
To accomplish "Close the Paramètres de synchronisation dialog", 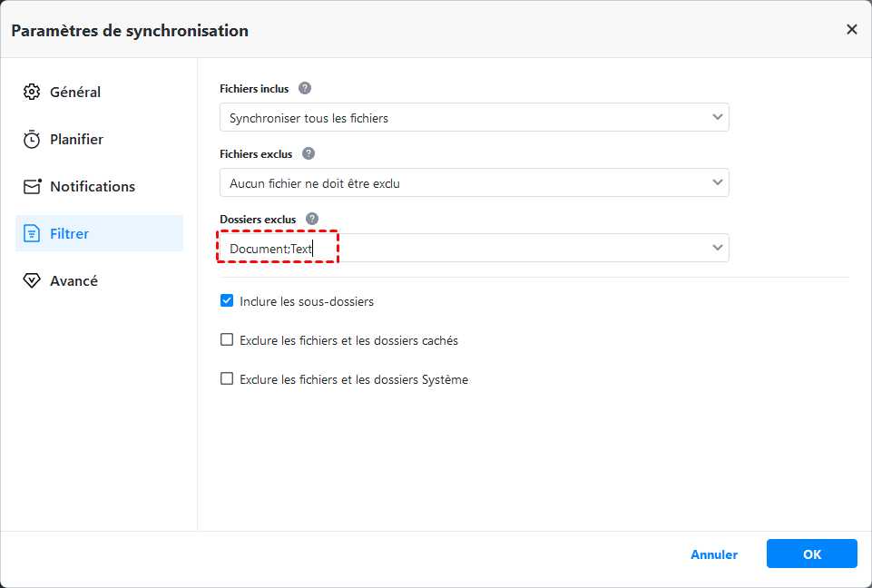I will pyautogui.click(x=851, y=29).
